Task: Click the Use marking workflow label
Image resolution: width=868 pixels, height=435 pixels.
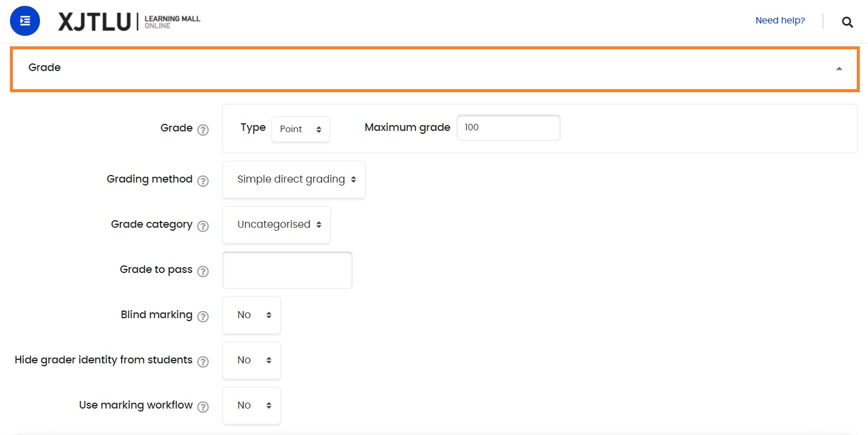Action: click(x=136, y=405)
